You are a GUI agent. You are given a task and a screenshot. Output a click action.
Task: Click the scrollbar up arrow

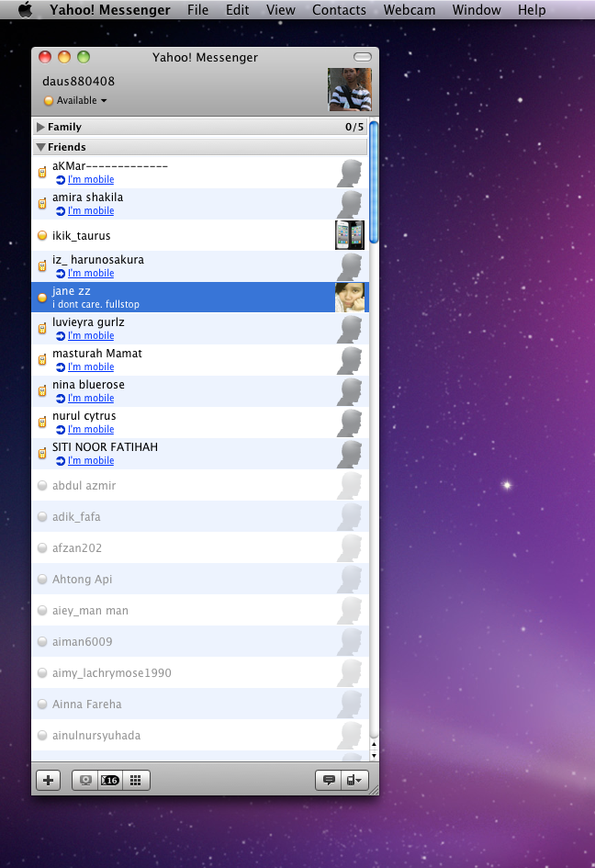tap(374, 745)
